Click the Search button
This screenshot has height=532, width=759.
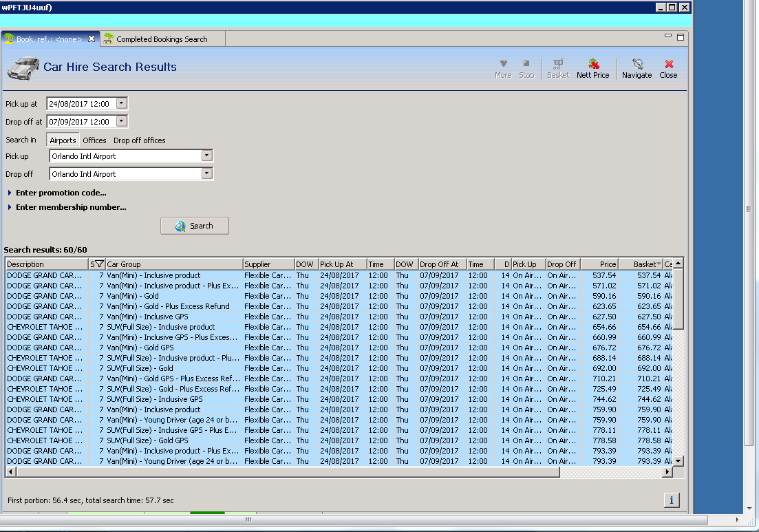click(x=195, y=226)
